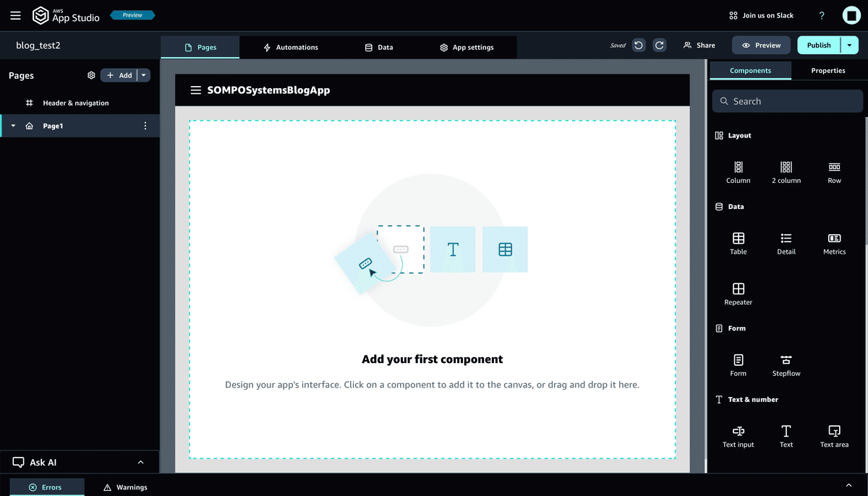Image resolution: width=868 pixels, height=496 pixels.
Task: Click inside the component Search field
Action: [787, 101]
